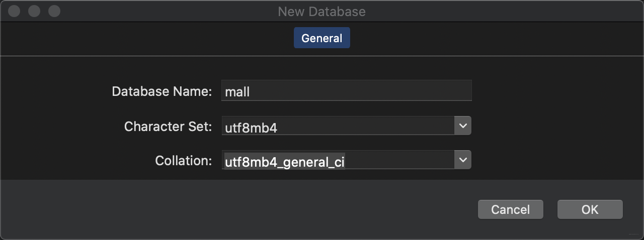Confirm database creation with OK
The height and width of the screenshot is (240, 644).
point(590,209)
